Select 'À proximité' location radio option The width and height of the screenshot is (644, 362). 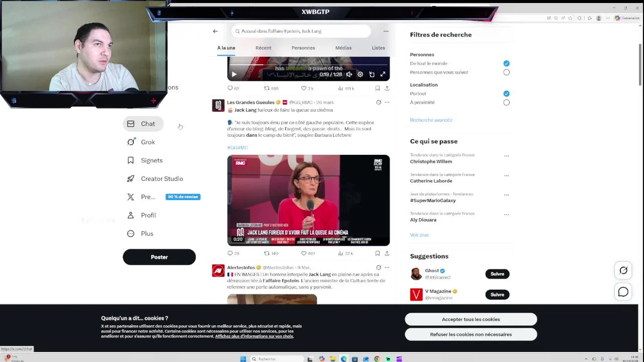tap(506, 103)
